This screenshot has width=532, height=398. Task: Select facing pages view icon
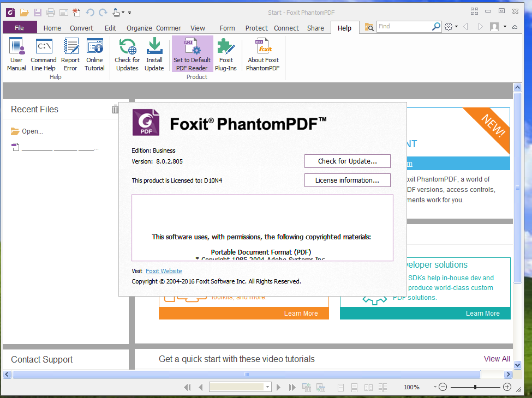click(368, 387)
